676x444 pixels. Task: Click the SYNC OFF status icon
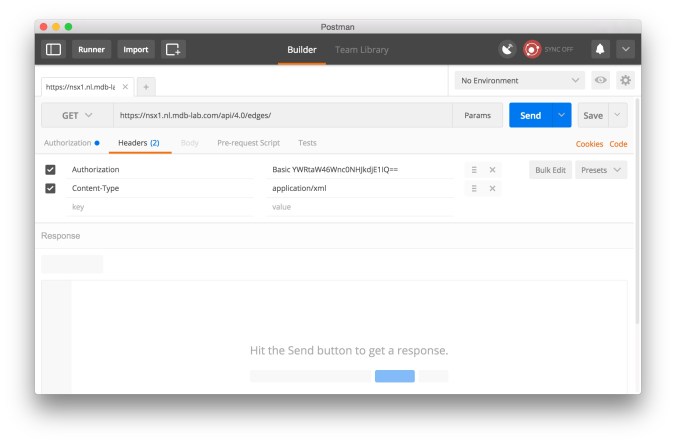[533, 49]
